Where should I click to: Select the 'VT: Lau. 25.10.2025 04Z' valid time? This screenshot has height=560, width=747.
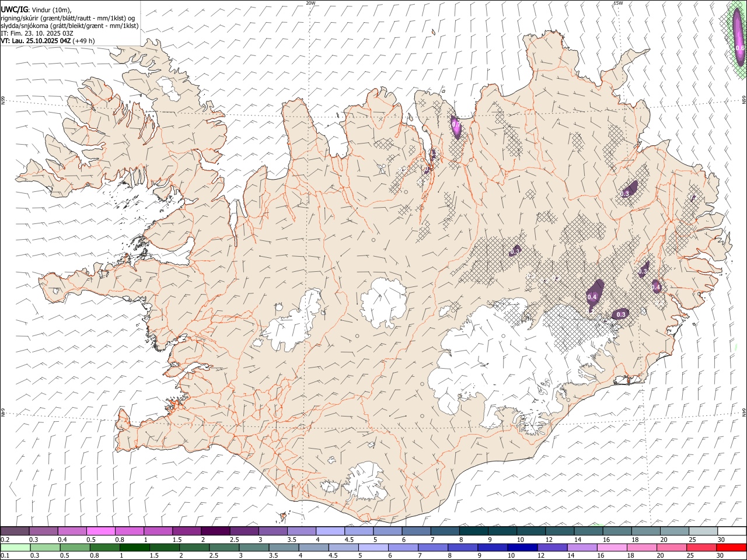click(x=36, y=41)
